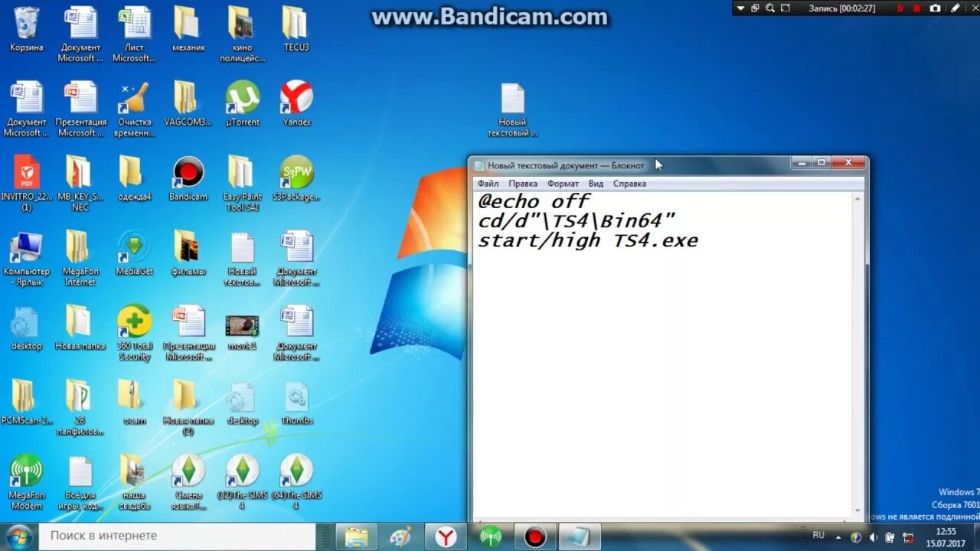Select the S3Package desktop icon
The width and height of the screenshot is (980, 551).
tap(296, 179)
